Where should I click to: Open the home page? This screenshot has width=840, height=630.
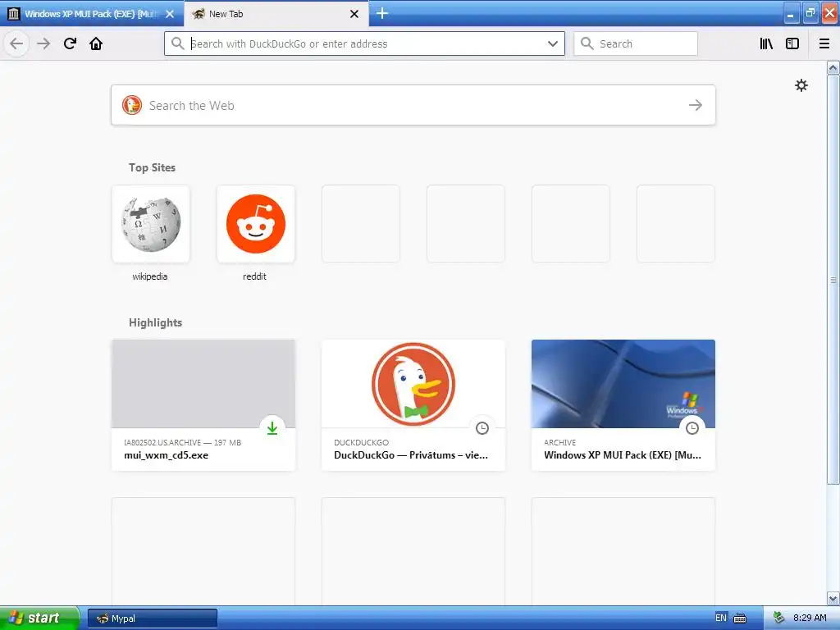pos(96,43)
